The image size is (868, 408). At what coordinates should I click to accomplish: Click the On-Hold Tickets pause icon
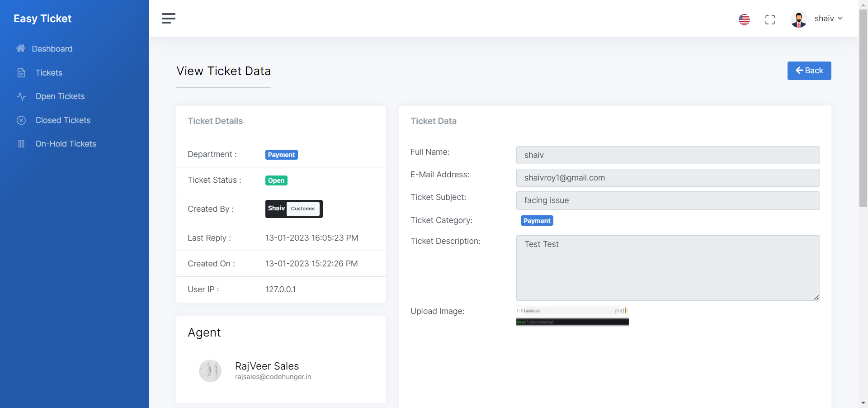click(x=21, y=144)
